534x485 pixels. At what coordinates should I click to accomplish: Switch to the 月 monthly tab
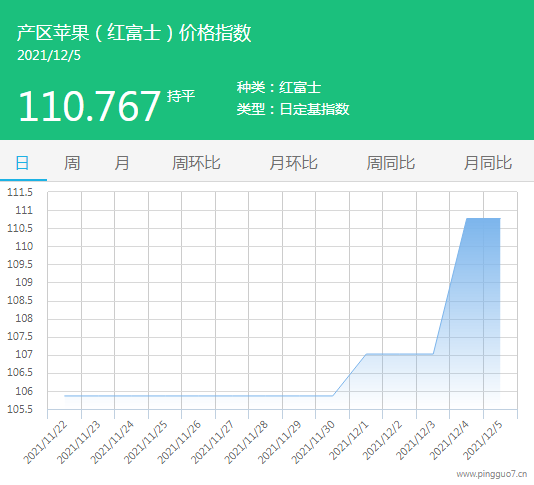click(122, 163)
